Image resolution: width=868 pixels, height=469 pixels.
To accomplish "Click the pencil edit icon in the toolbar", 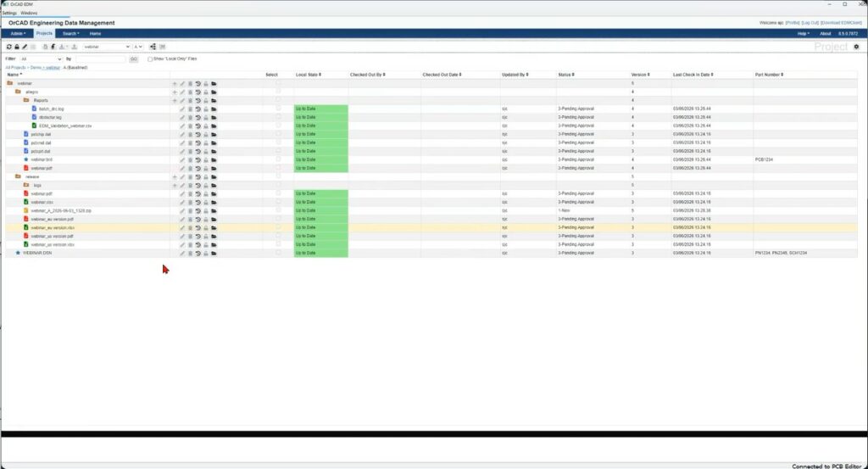I will (25, 47).
